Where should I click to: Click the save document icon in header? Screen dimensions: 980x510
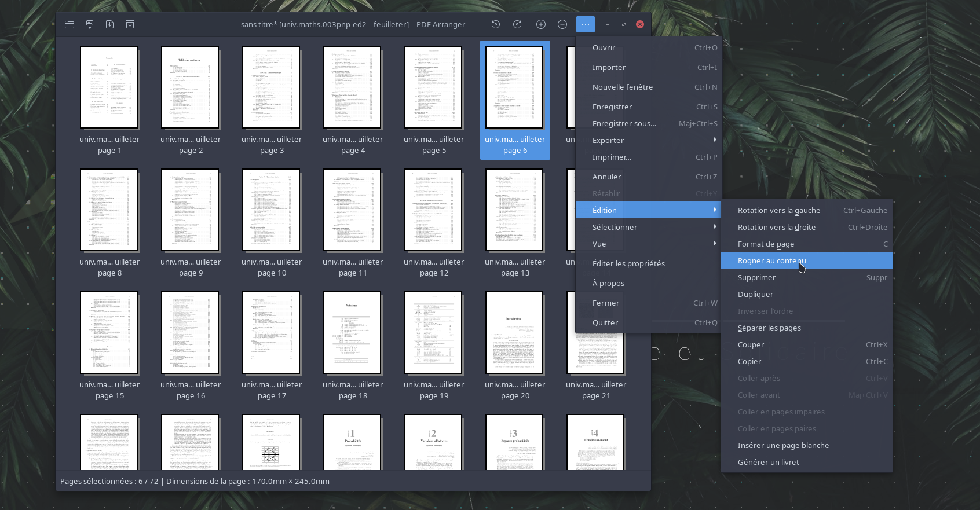click(x=110, y=24)
